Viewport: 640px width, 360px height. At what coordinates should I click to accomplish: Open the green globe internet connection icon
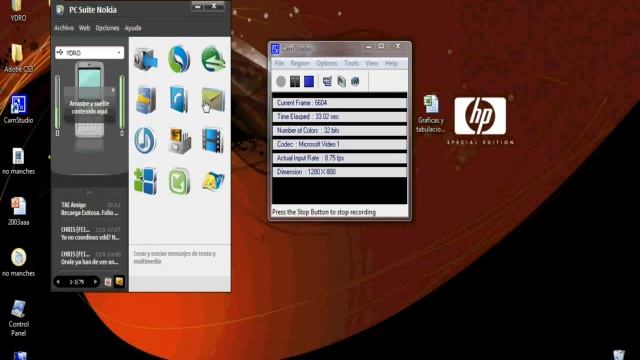[213, 59]
